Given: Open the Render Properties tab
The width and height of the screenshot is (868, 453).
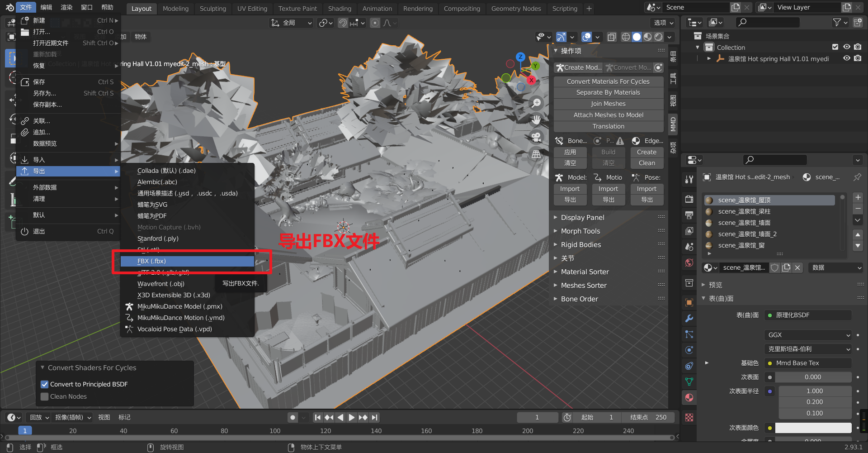Looking at the screenshot, I should coord(689,199).
